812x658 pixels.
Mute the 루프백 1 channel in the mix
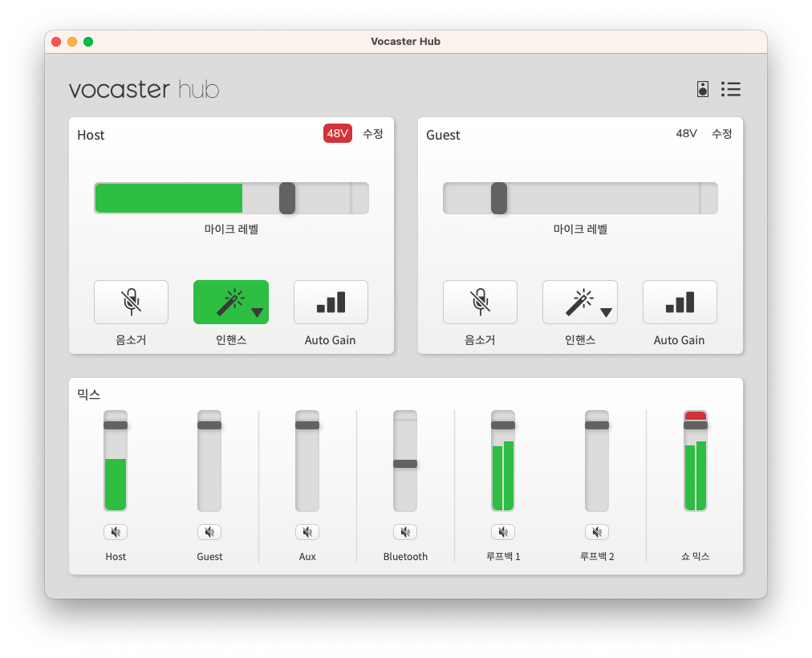pyautogui.click(x=503, y=532)
